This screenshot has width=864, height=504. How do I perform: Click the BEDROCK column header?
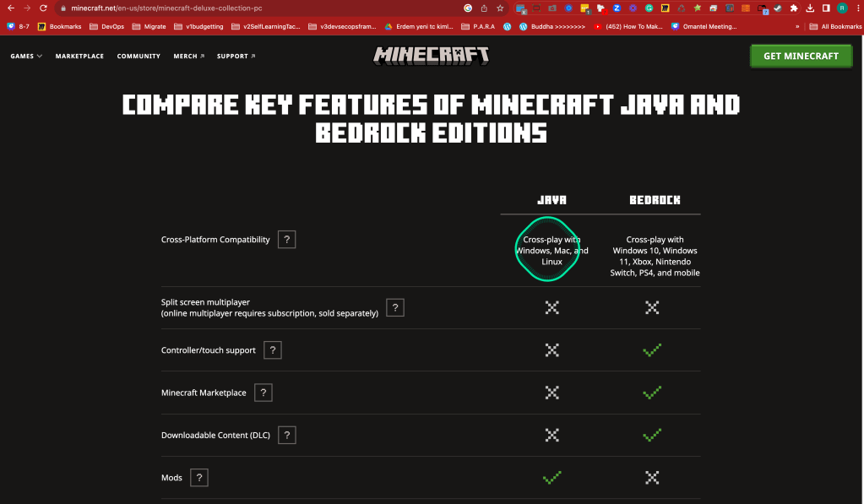coord(655,200)
